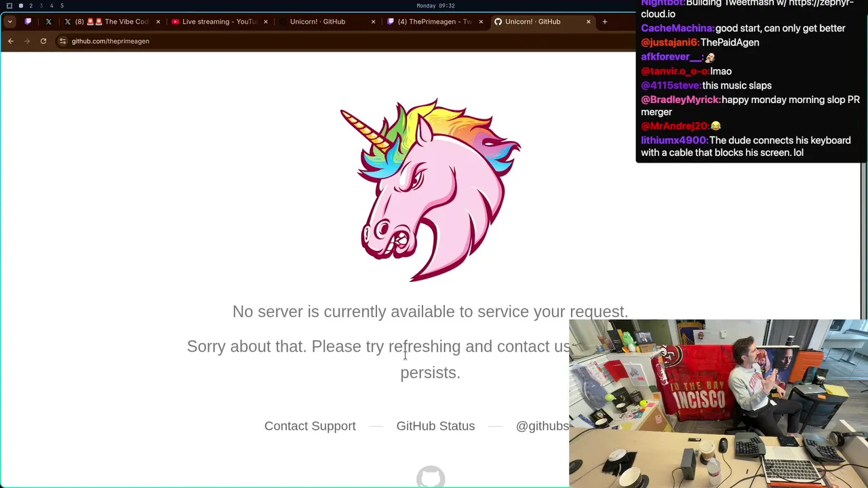Click @BradleyMyrick username in chat
The image size is (868, 488).
[x=681, y=100]
